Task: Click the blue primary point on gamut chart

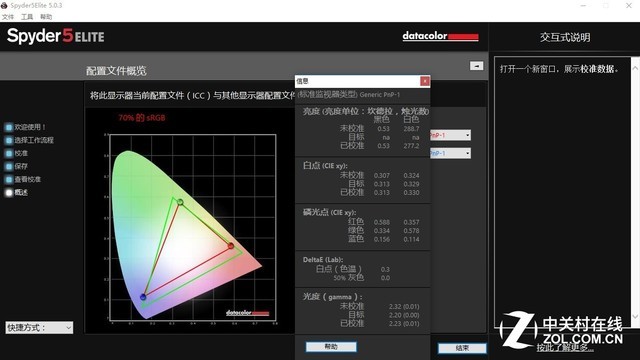Action: click(143, 297)
